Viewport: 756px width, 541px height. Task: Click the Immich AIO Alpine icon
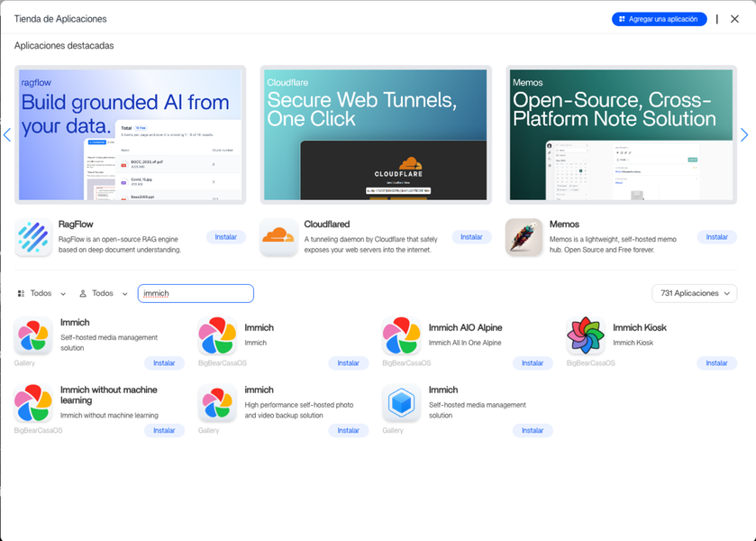(401, 335)
